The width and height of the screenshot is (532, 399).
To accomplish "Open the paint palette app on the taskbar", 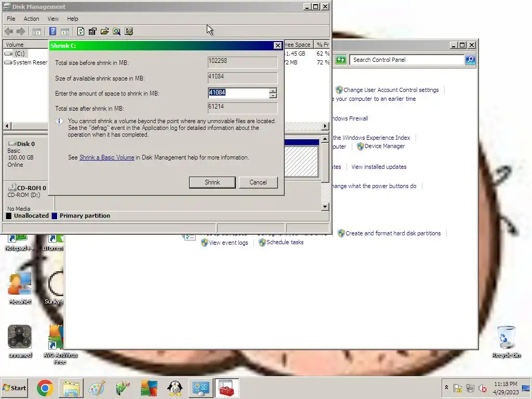I will [97, 388].
